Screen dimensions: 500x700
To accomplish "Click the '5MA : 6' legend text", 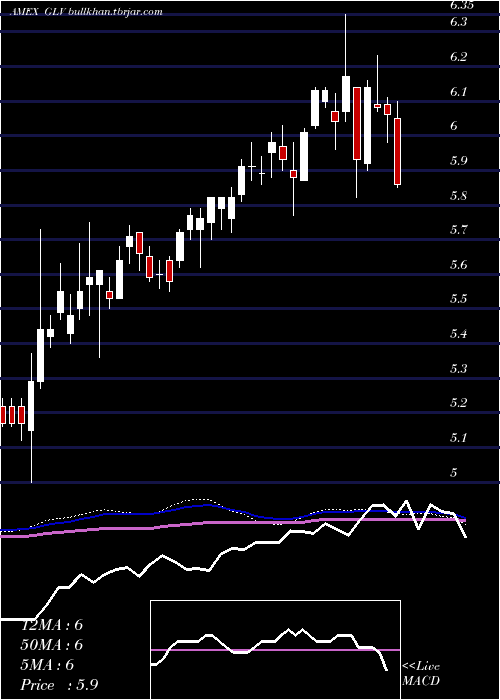I will point(47,665).
